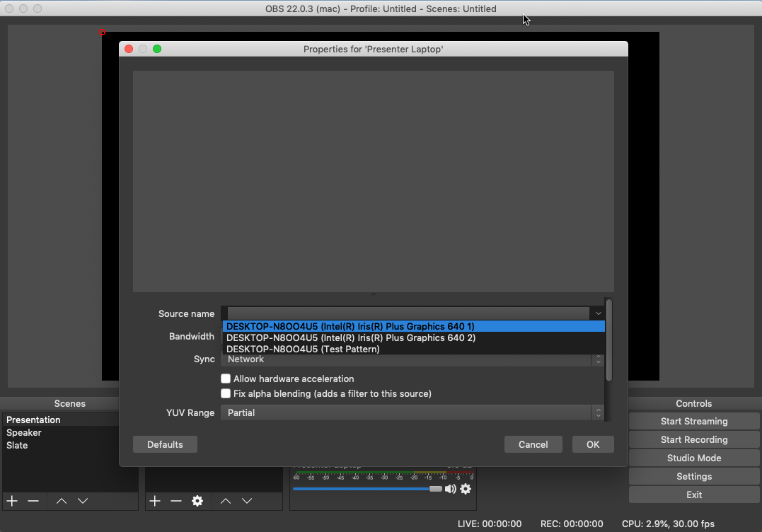Click the Defaults button

pos(166,444)
